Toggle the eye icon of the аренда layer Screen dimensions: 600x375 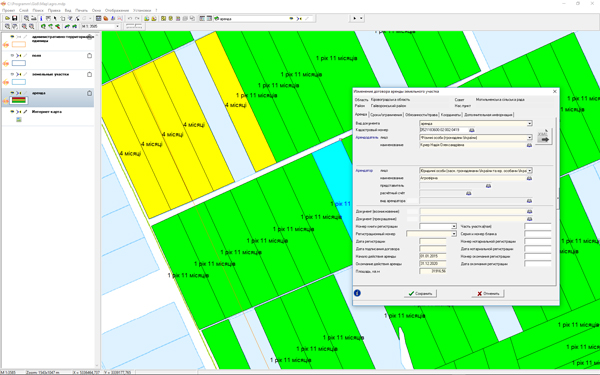(12, 93)
